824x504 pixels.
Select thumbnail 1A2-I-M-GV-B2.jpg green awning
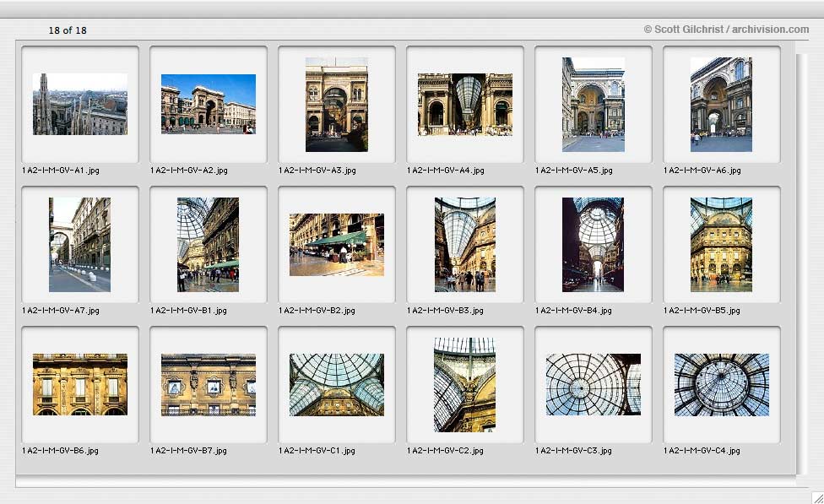click(336, 245)
